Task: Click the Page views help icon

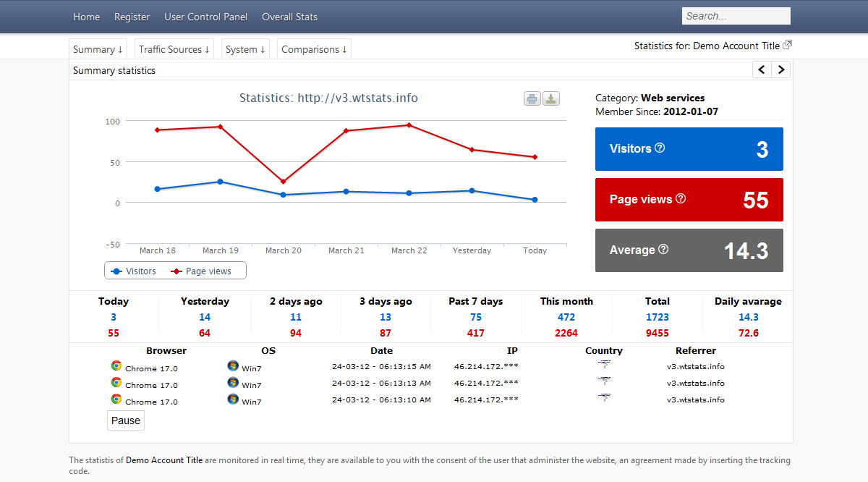Action: pyautogui.click(x=680, y=199)
